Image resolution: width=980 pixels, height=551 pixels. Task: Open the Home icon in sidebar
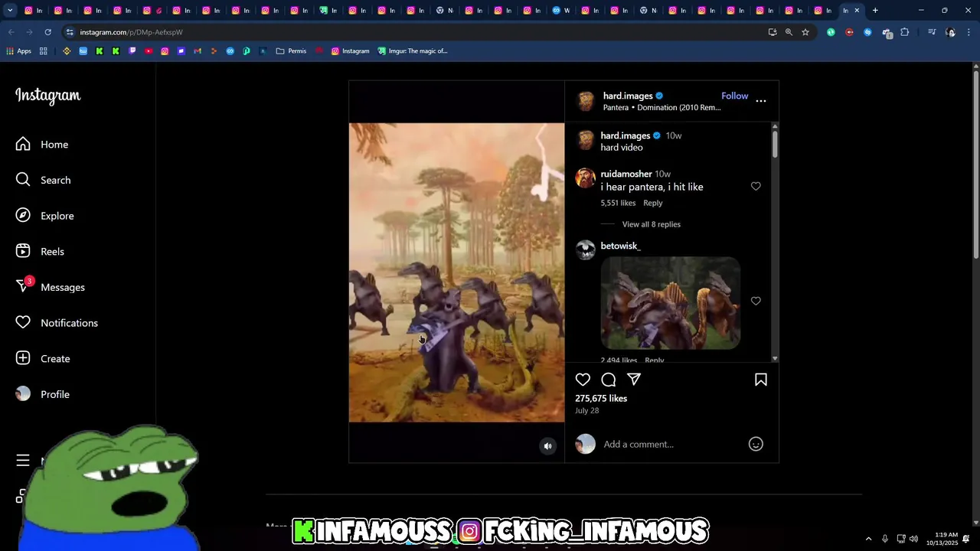[23, 144]
